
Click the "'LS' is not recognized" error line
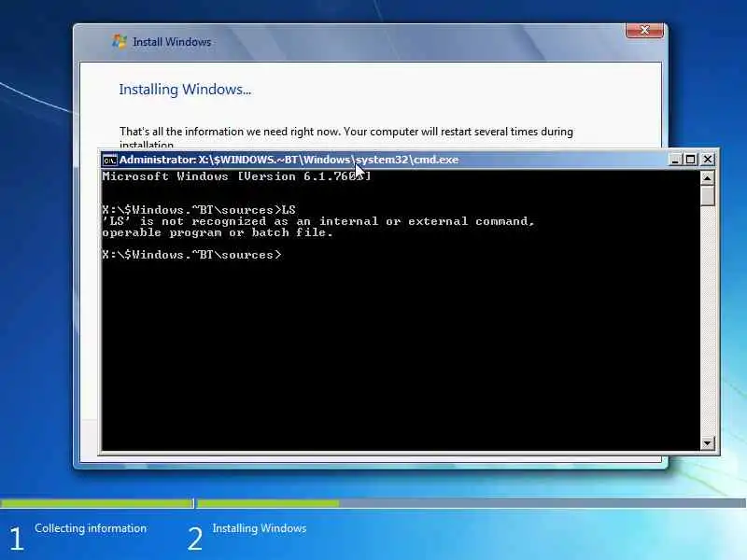318,221
